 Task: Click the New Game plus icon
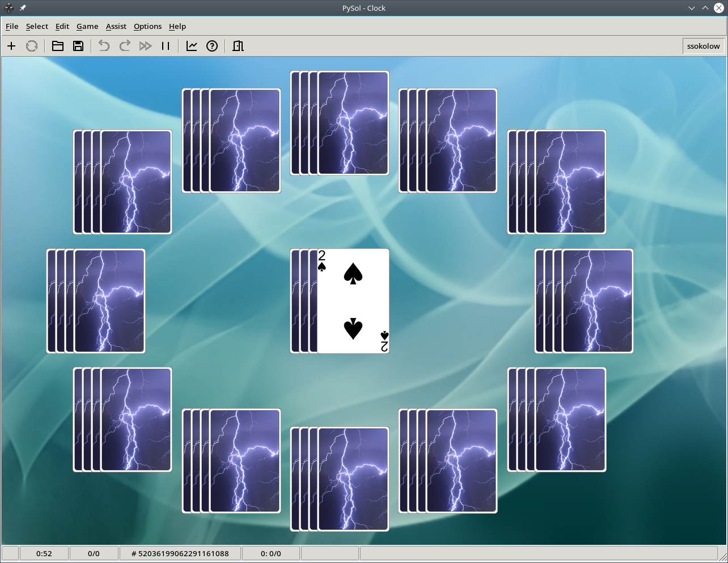tap(11, 46)
